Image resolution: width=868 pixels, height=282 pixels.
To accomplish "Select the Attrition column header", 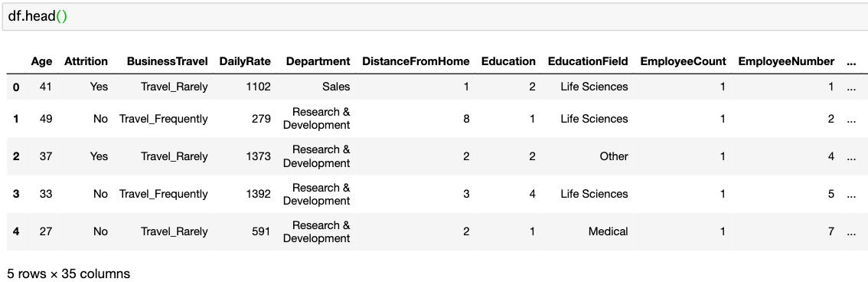I will coord(86,61).
